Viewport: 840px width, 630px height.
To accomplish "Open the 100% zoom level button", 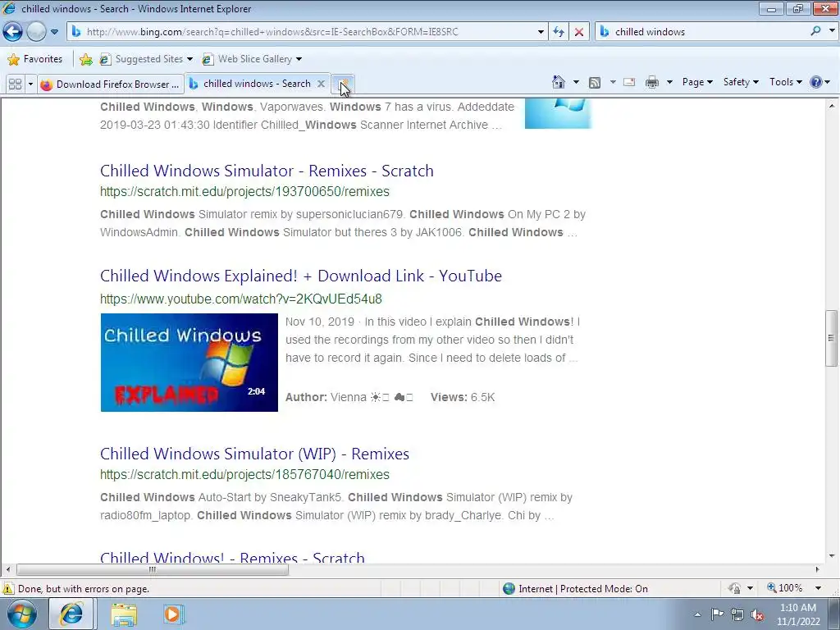I will point(785,588).
